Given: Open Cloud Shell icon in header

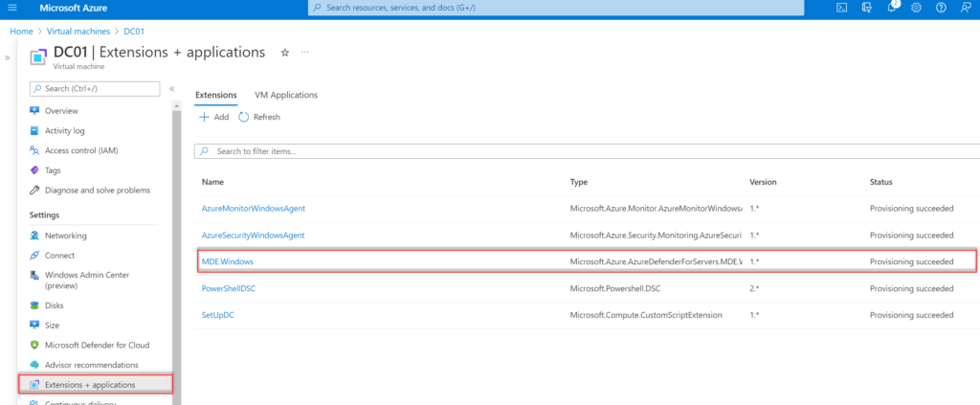Looking at the screenshot, I should tap(842, 8).
